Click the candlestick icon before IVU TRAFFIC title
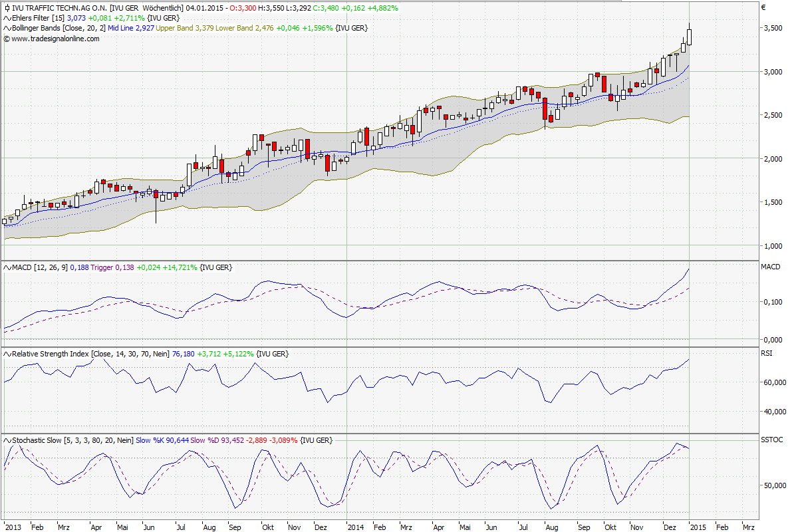Image resolution: width=798 pixels, height=532 pixels. click(x=7, y=8)
